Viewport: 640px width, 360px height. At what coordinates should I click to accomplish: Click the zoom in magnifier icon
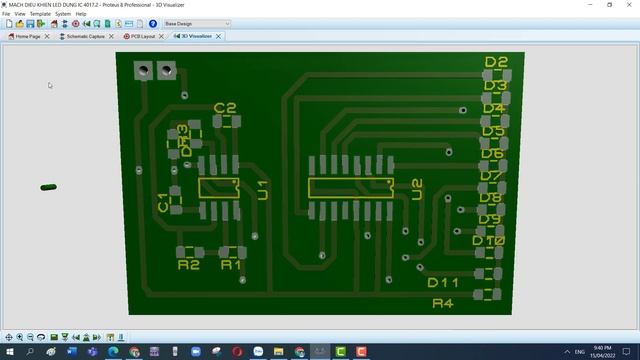[20, 337]
